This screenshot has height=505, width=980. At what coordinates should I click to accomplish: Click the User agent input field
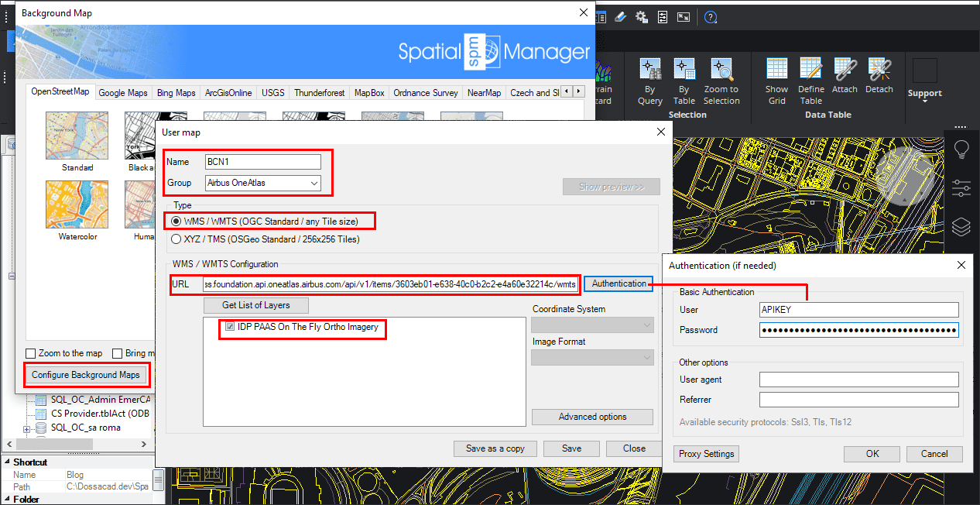coord(859,380)
